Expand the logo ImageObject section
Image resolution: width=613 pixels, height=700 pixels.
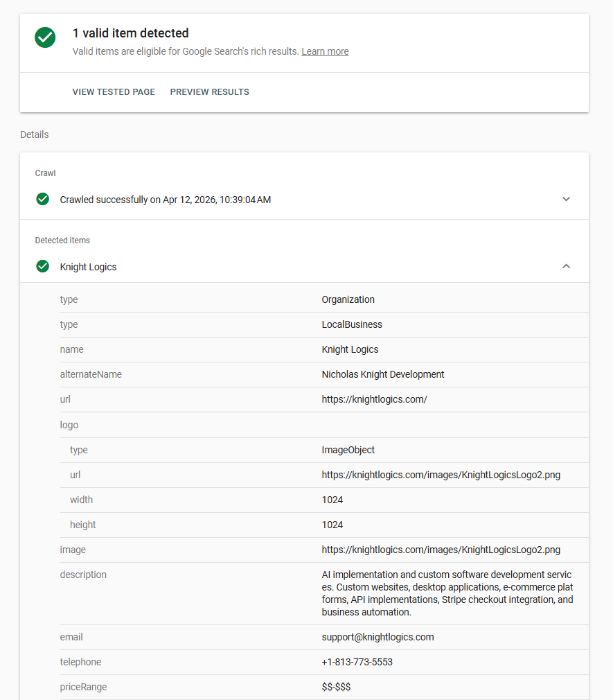[69, 424]
